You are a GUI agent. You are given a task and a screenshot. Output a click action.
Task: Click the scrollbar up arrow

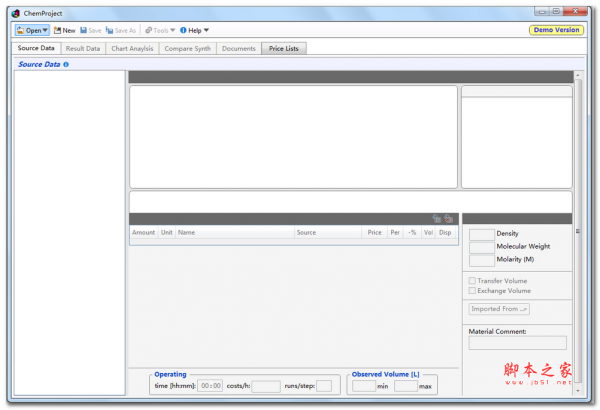tap(578, 75)
